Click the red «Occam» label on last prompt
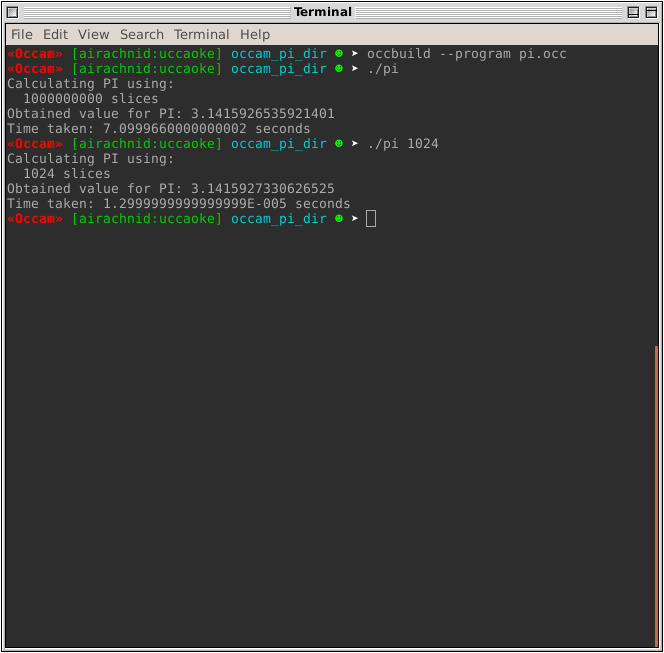The width and height of the screenshot is (664, 653). 35,219
